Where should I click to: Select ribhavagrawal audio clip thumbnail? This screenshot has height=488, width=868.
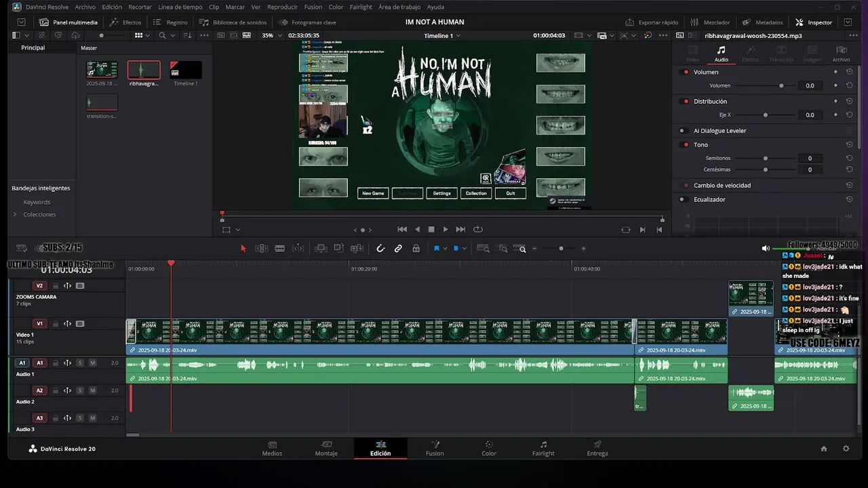click(x=144, y=70)
